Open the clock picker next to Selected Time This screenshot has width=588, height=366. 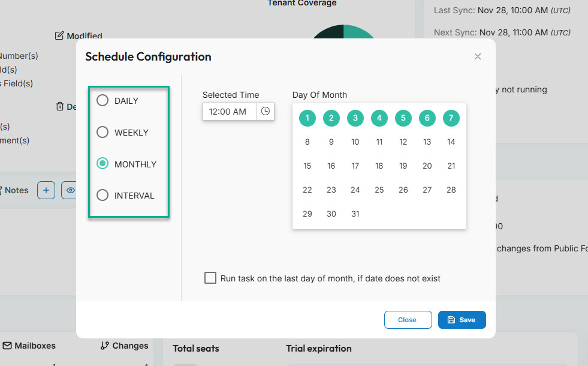266,112
